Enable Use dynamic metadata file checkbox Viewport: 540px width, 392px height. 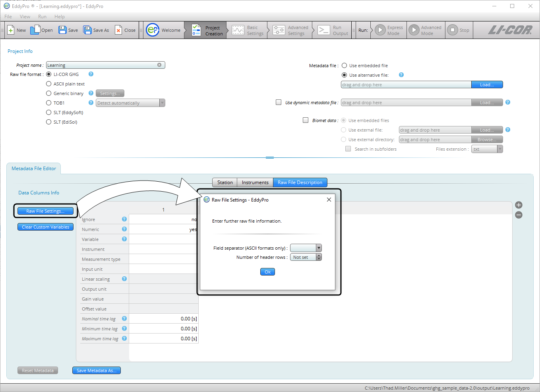tap(279, 102)
